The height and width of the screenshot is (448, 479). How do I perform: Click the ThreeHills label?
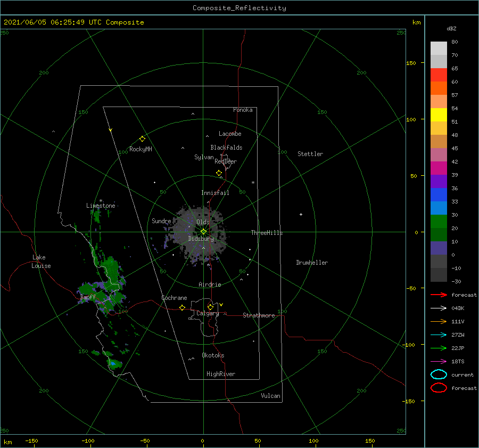click(267, 233)
